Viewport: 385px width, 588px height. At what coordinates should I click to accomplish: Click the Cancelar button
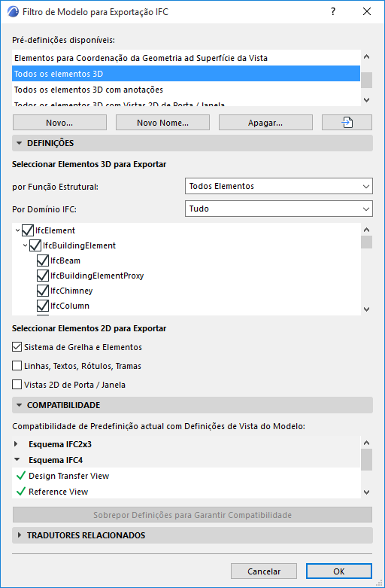264,571
